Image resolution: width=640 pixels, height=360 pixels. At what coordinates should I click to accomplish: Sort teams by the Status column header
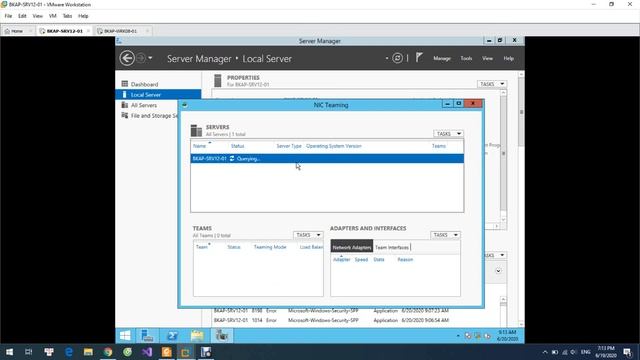[234, 247]
